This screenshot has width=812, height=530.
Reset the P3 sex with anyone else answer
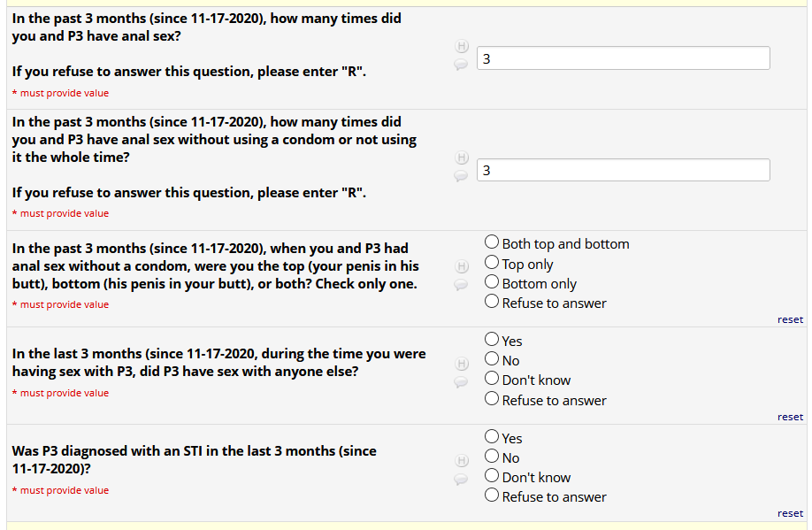point(790,417)
